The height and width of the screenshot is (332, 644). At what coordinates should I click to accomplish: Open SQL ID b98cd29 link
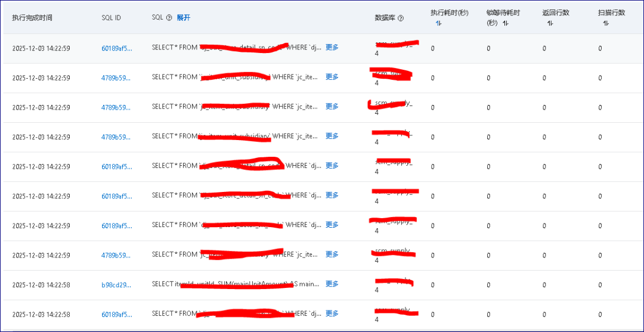[117, 284]
